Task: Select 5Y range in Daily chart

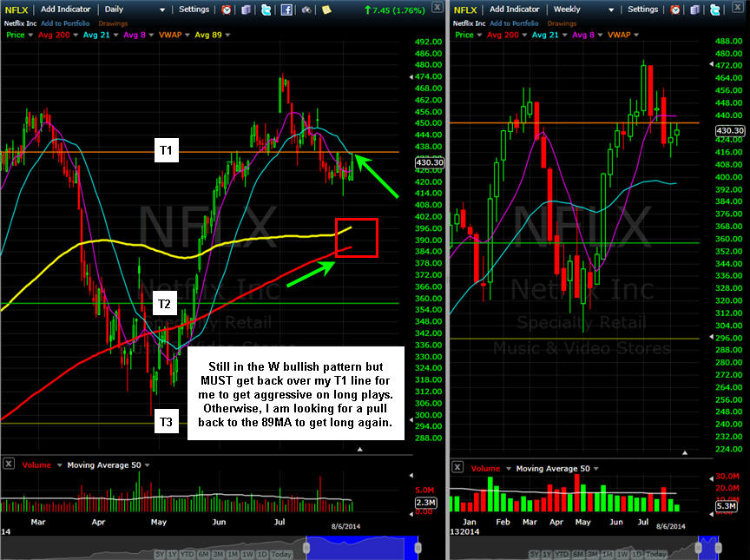Action: click(160, 554)
